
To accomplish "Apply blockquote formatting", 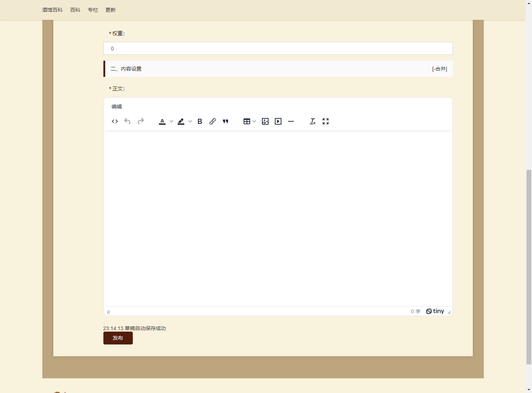I will tap(226, 121).
